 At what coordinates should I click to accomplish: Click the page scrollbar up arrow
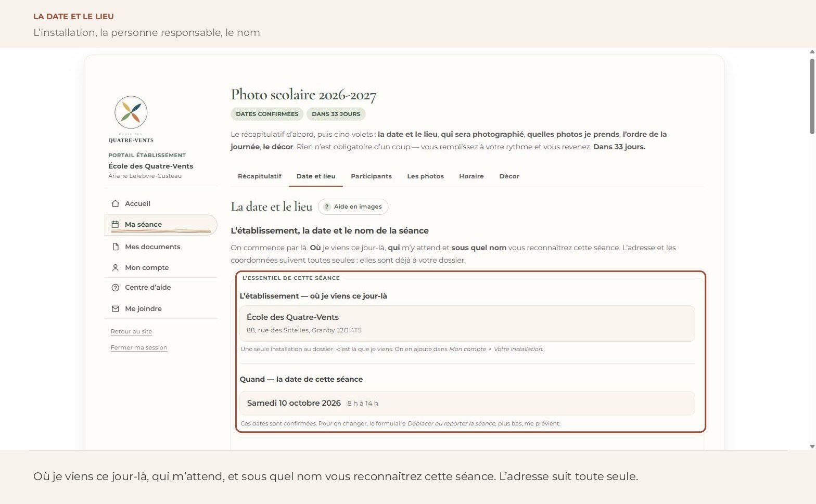tap(812, 51)
